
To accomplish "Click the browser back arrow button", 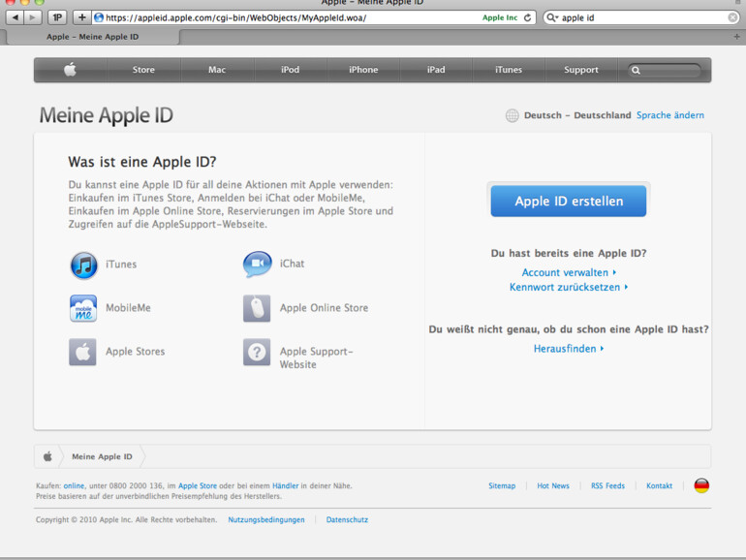I will pos(15,17).
